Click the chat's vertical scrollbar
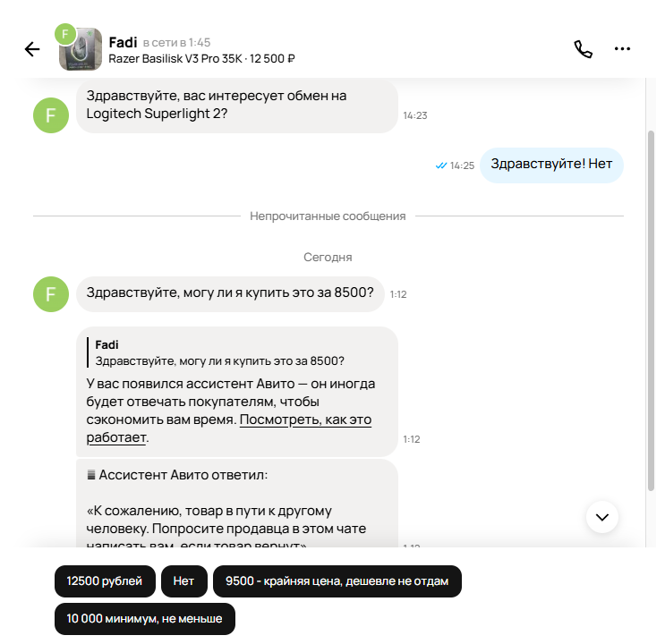 [x=651, y=304]
